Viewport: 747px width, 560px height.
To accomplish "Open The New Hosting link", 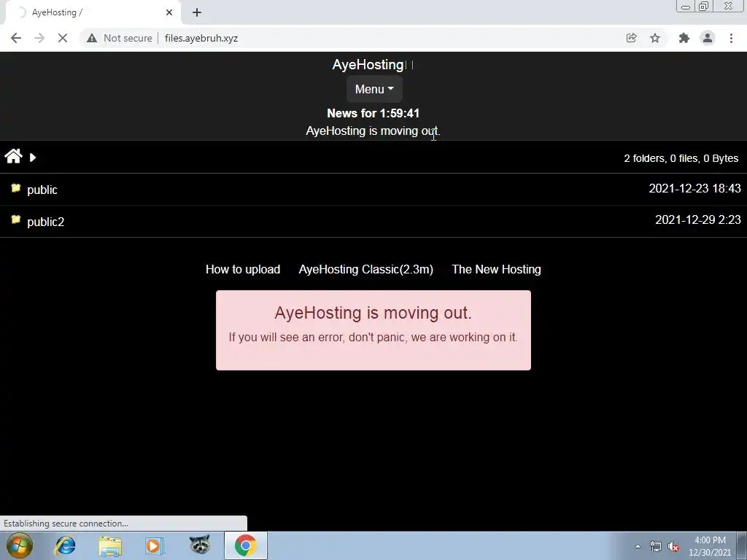I will tap(496, 269).
